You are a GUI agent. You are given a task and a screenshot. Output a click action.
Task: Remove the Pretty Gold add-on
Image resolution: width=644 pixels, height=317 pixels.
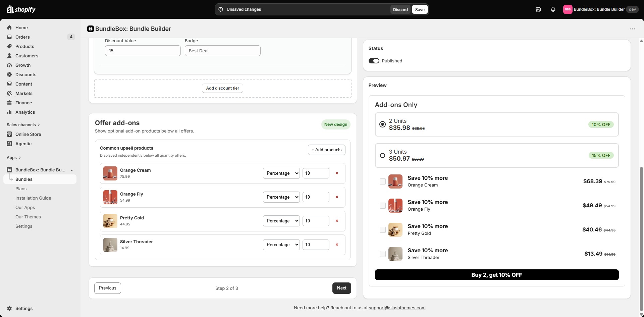coord(337,221)
